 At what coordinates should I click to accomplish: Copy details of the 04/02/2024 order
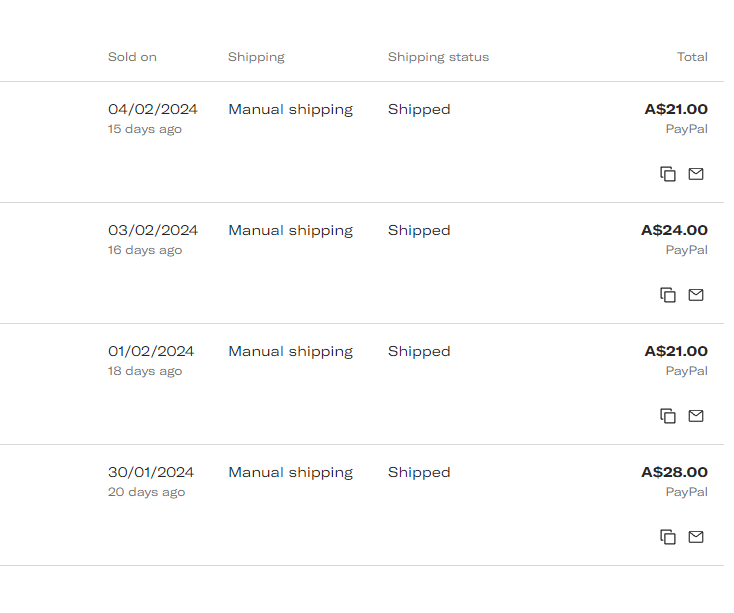(668, 174)
